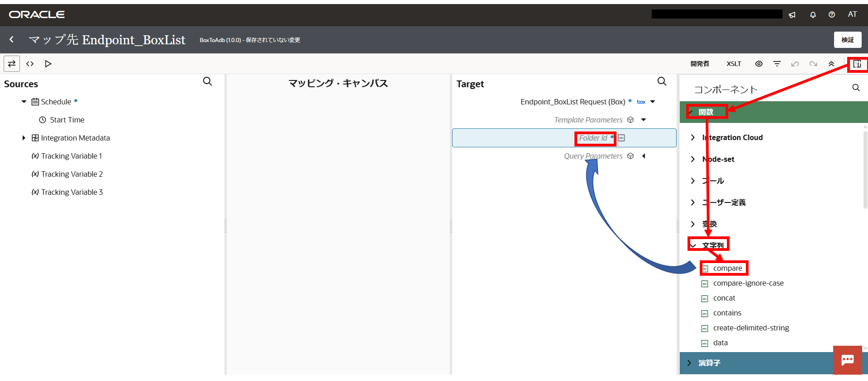The height and width of the screenshot is (381, 868).
Task: Open the notifications bell
Action: 813,14
